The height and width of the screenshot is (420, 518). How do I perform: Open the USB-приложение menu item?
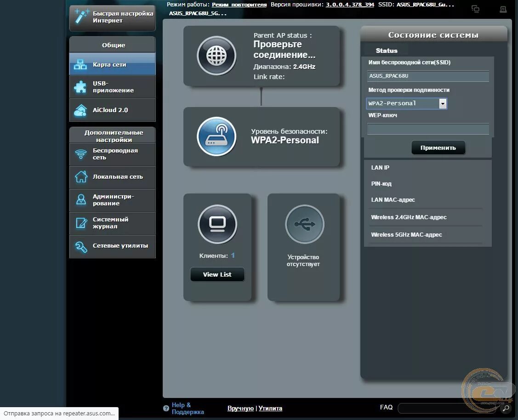pos(112,87)
